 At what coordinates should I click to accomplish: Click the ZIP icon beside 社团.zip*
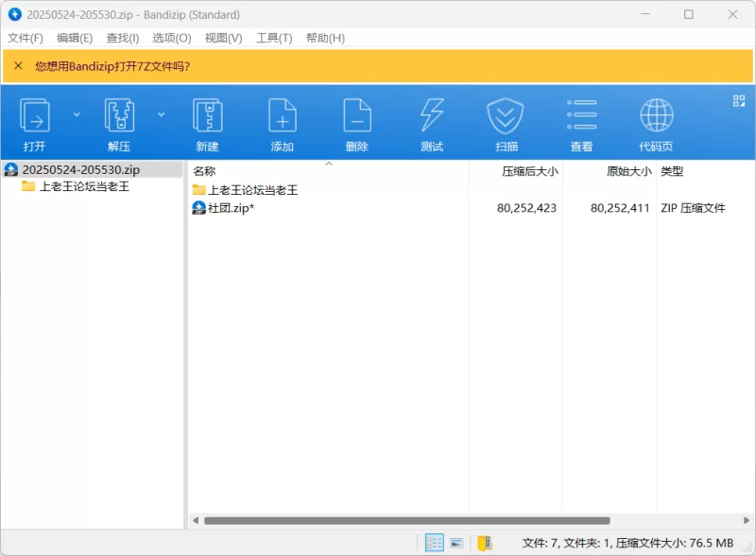[198, 207]
